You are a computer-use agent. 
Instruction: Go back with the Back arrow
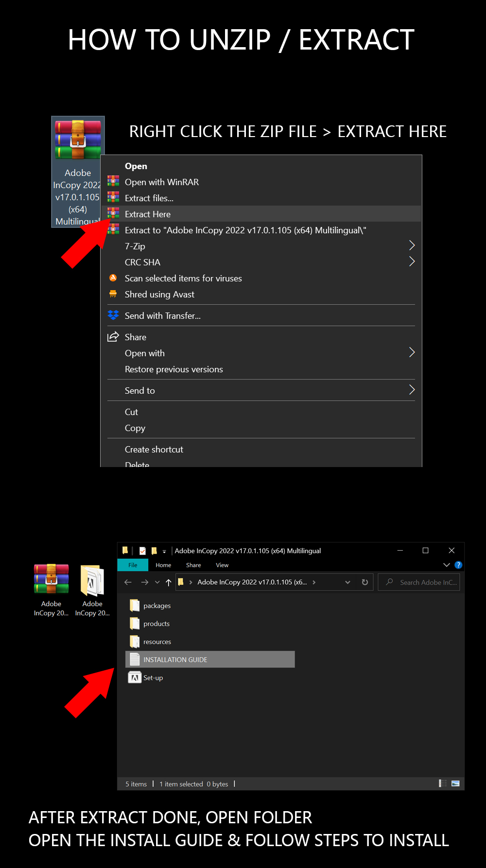click(x=128, y=582)
